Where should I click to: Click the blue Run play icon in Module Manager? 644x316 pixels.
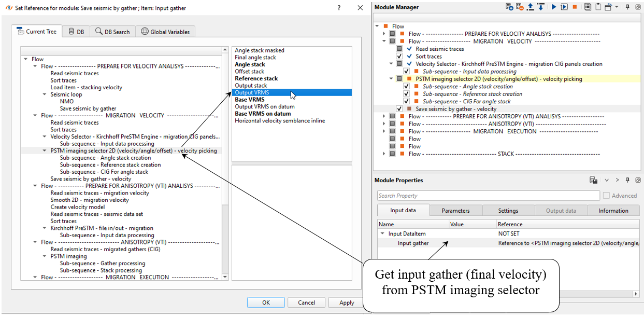pyautogui.click(x=554, y=7)
